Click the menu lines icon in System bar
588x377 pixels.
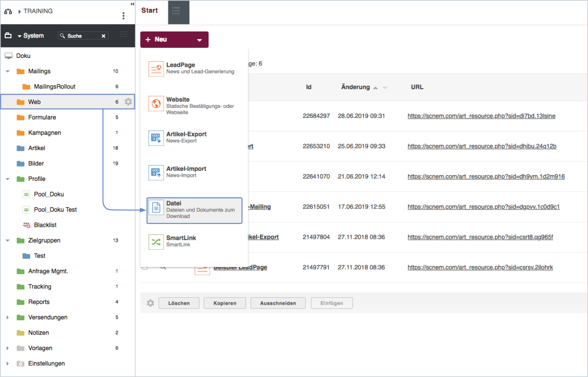123,34
